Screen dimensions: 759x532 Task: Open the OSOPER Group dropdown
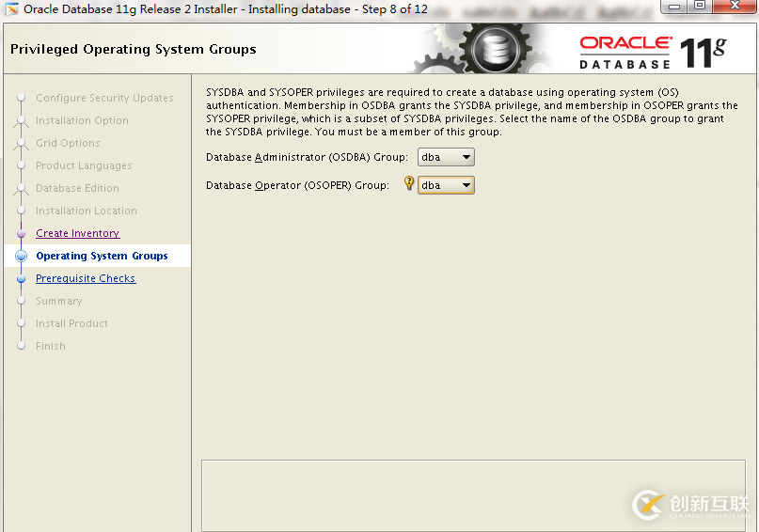click(446, 185)
